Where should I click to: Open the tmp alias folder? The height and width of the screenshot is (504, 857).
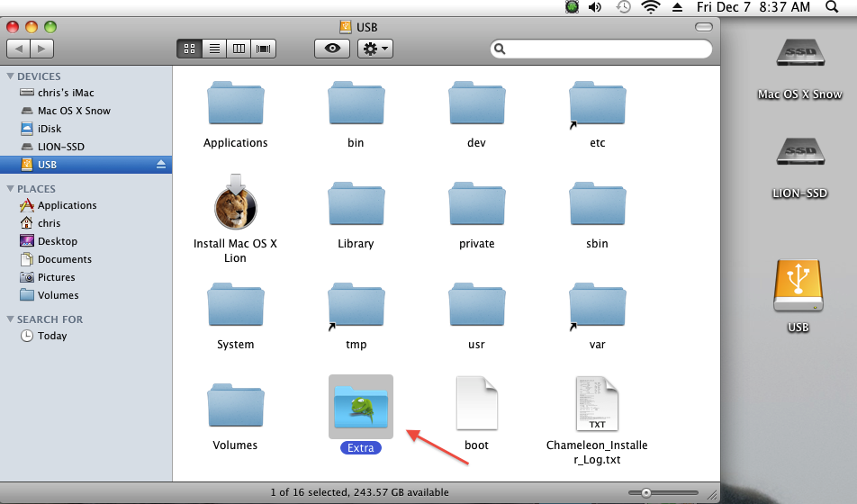[356, 305]
